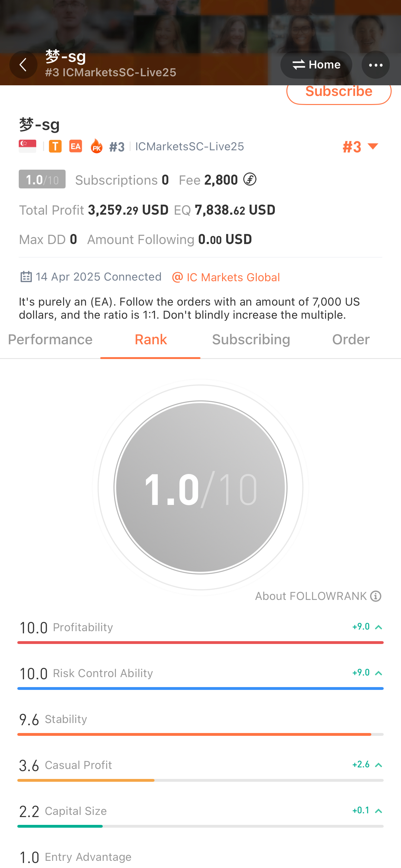Switch to the Subscribing tab
401x868 pixels.
tap(251, 340)
